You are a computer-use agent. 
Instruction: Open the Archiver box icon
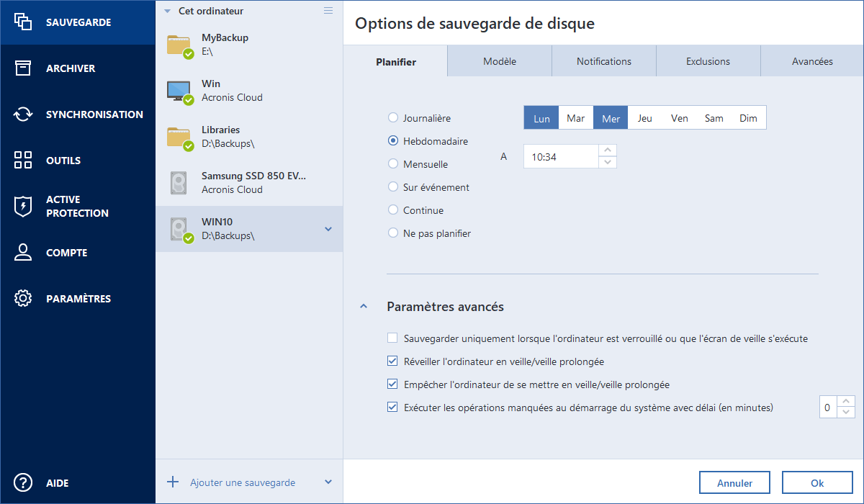[23, 68]
